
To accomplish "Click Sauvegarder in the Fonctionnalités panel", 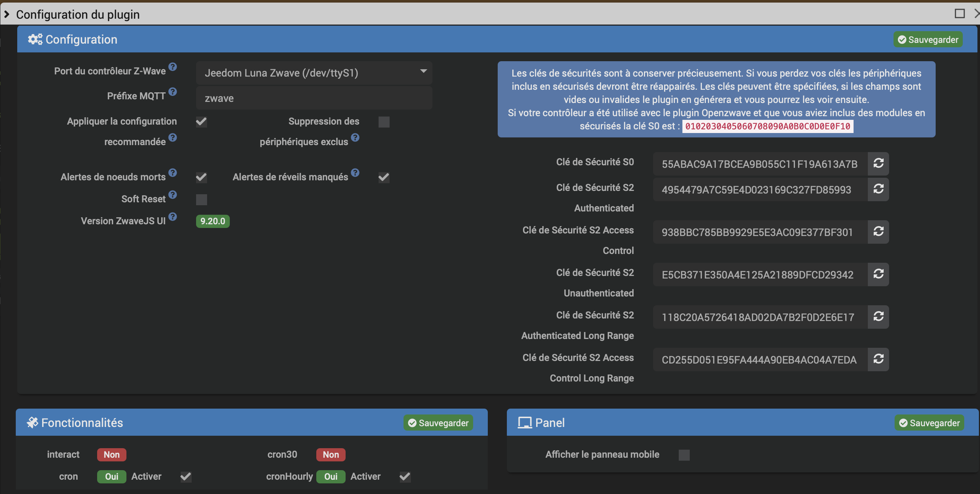I will [x=438, y=423].
